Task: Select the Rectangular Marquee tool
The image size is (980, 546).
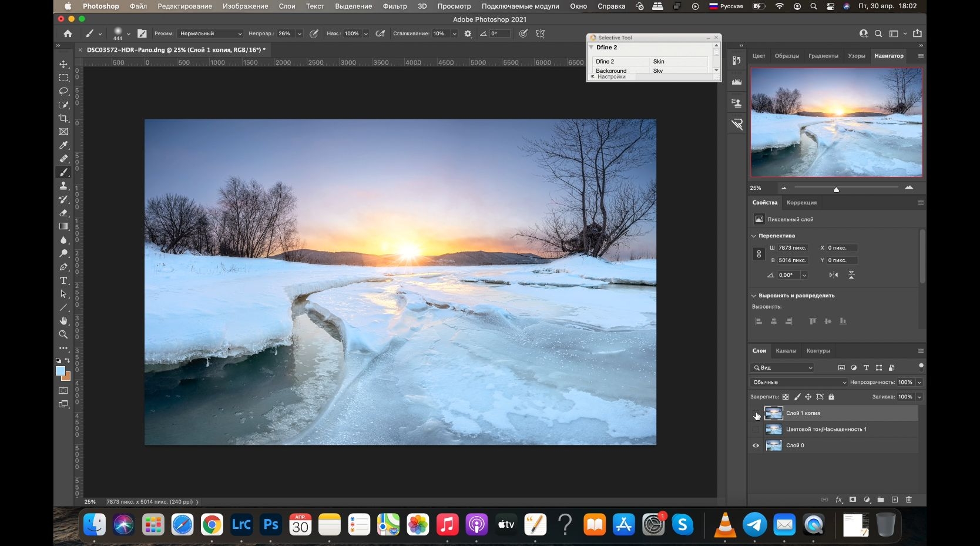Action: pos(63,78)
